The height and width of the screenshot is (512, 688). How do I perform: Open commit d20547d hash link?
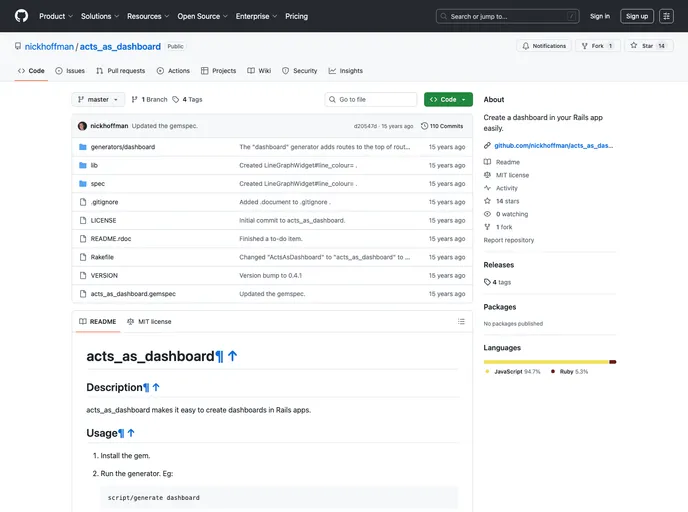click(365, 126)
